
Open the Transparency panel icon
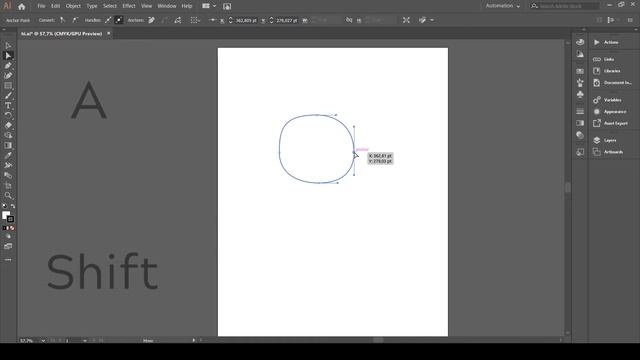pyautogui.click(x=580, y=135)
